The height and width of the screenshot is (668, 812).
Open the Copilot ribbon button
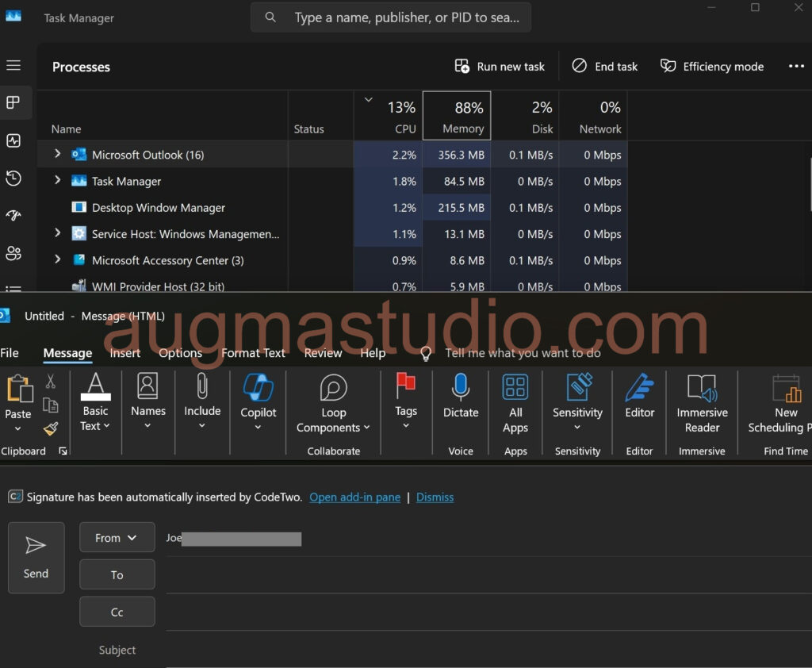click(x=259, y=389)
